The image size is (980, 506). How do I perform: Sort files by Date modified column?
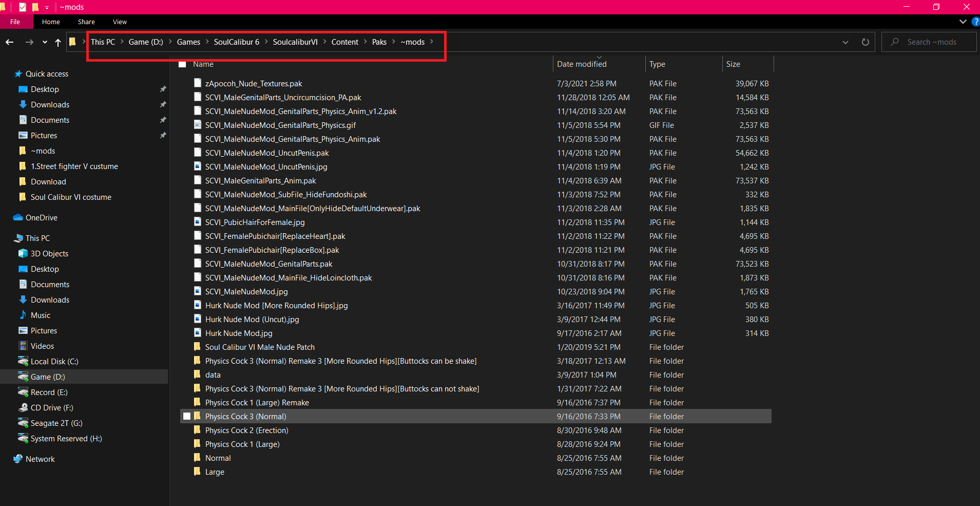click(582, 64)
